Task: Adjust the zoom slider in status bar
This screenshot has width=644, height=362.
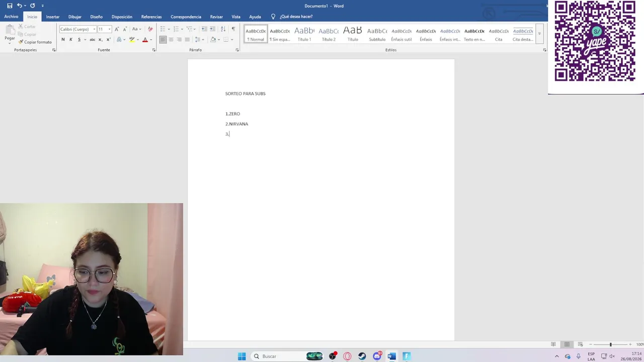Action: pos(611,344)
